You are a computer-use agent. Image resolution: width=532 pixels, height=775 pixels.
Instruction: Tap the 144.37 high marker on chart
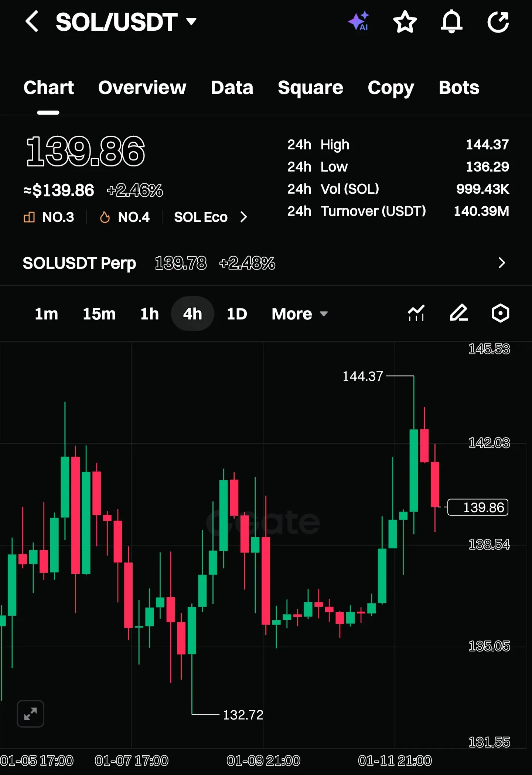pyautogui.click(x=363, y=376)
